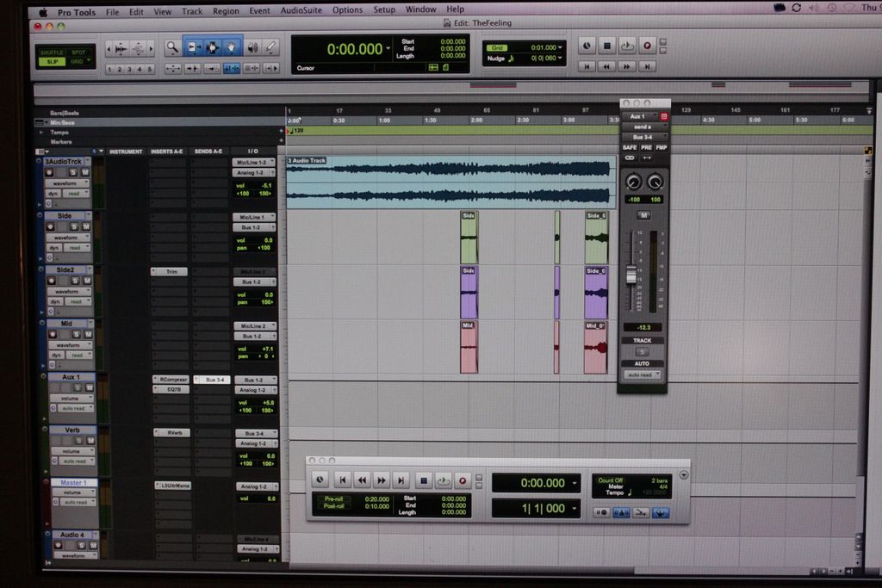This screenshot has height=588, width=882.
Task: Click the Stop button in top transport
Action: 607,46
